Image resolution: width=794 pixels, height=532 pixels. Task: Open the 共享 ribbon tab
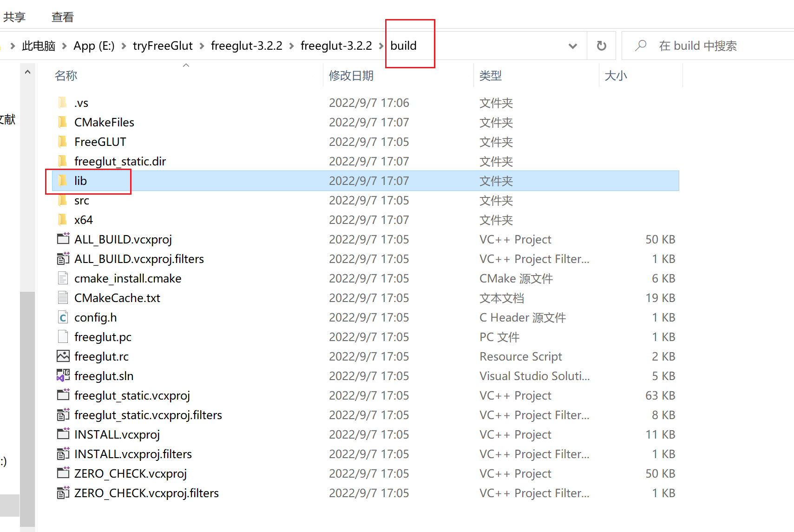point(13,16)
